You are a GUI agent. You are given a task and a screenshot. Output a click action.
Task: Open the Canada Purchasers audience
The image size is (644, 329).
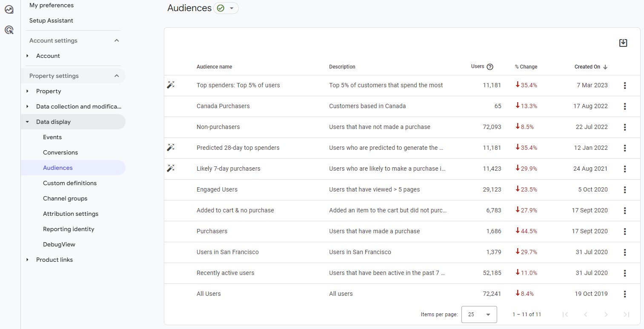(223, 106)
